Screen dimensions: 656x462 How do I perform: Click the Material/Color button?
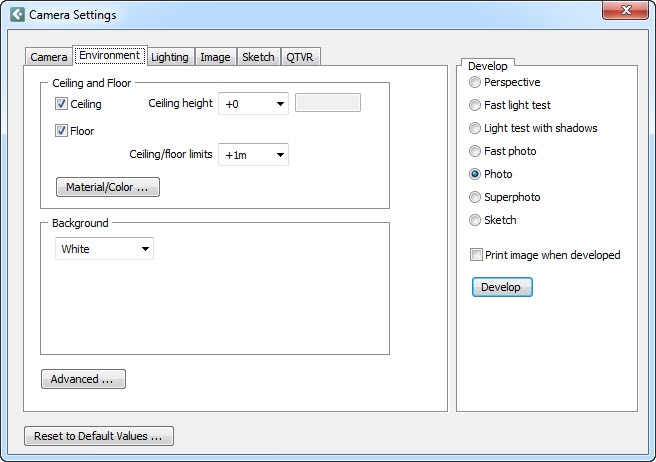[107, 187]
